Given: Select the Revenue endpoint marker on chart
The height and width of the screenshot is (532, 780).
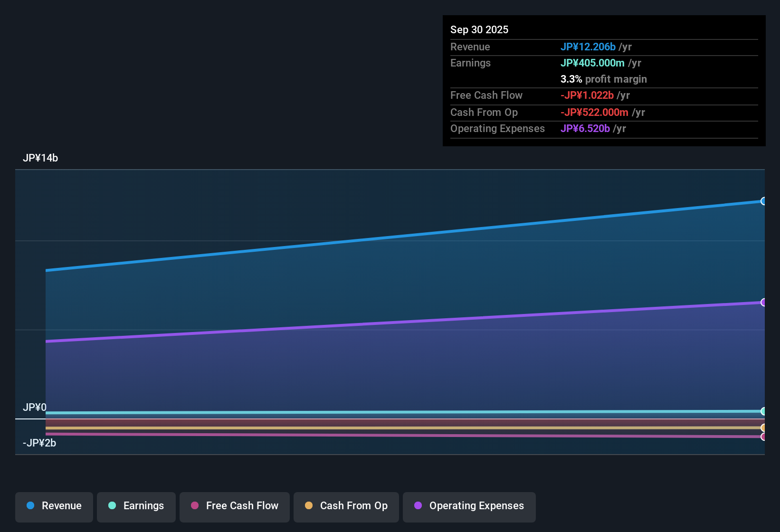Looking at the screenshot, I should (764, 201).
